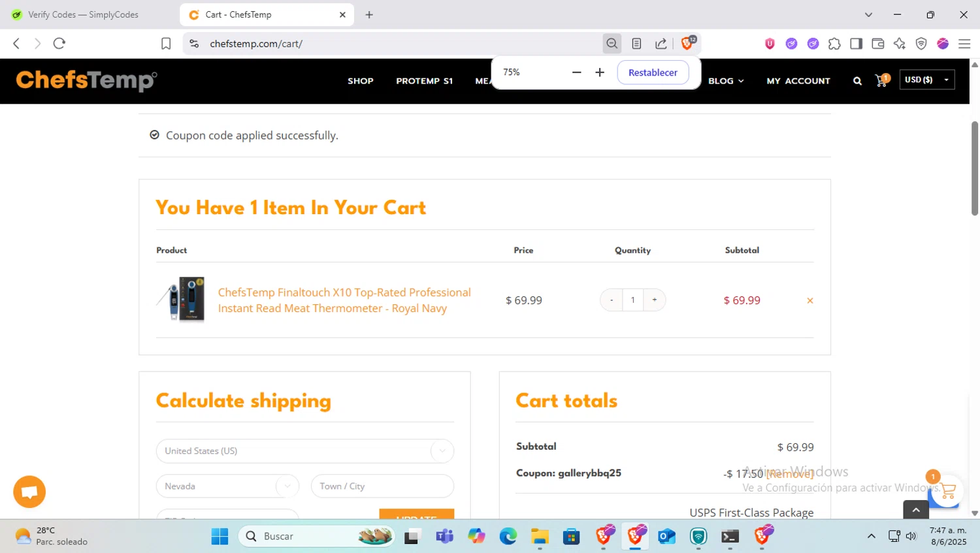
Task: Click the thermometer product thumbnail
Action: point(181,300)
